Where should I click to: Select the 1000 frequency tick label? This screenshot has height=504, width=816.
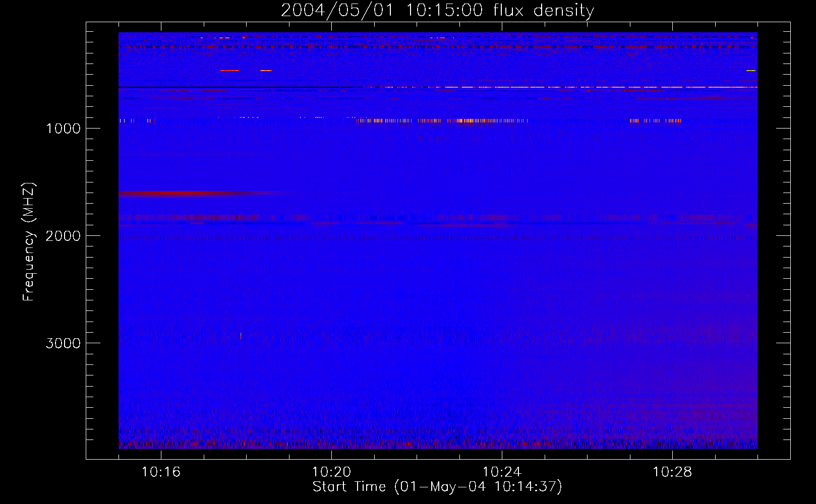pos(63,129)
